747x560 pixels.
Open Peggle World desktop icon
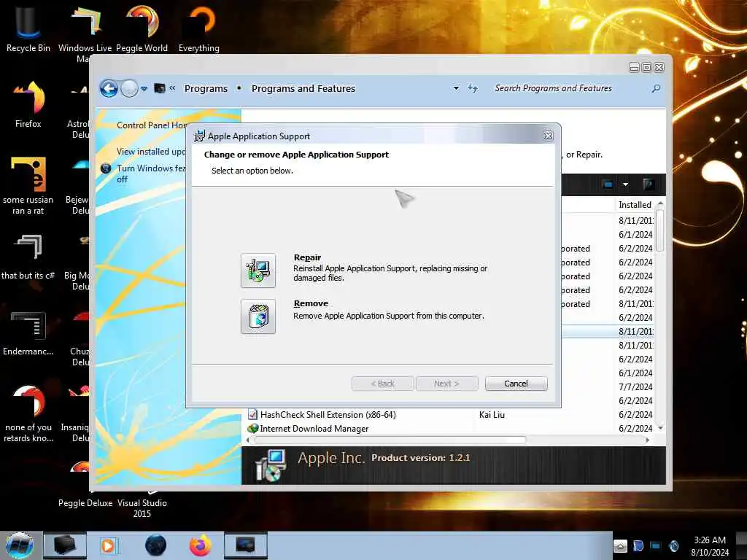click(x=142, y=28)
